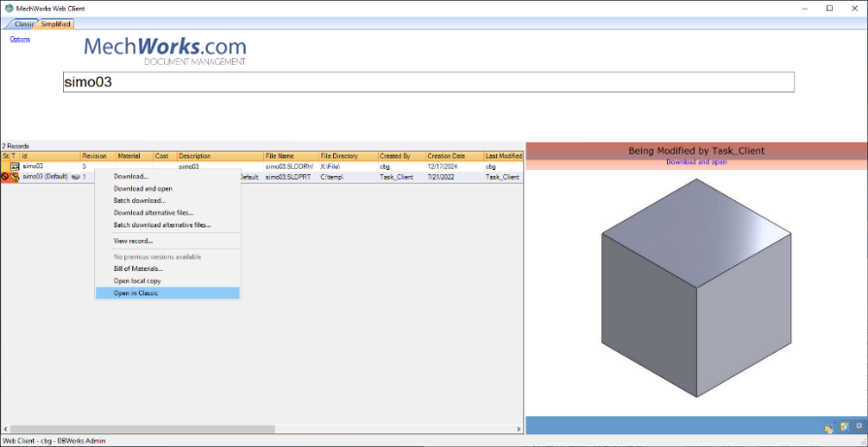Click the search field containing simo03

tap(429, 82)
